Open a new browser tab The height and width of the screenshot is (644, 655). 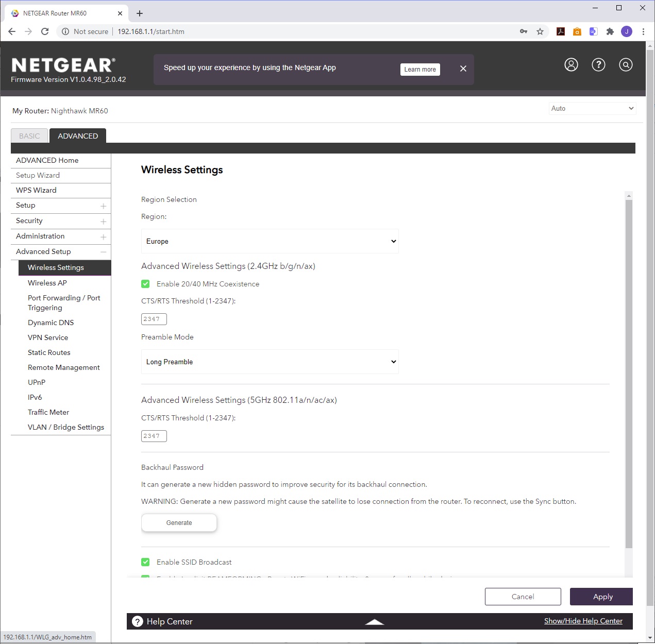click(x=140, y=13)
